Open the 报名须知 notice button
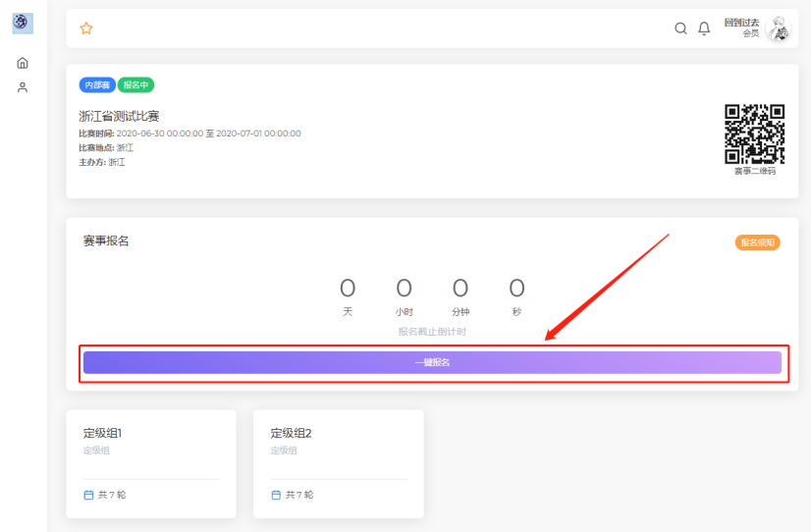The height and width of the screenshot is (532, 811). pyautogui.click(x=757, y=242)
